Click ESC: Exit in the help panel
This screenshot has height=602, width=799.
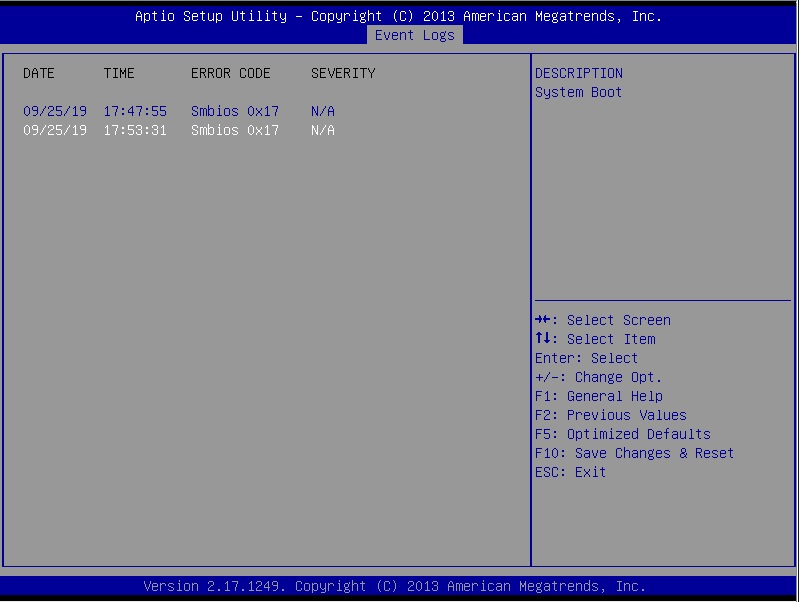(570, 472)
